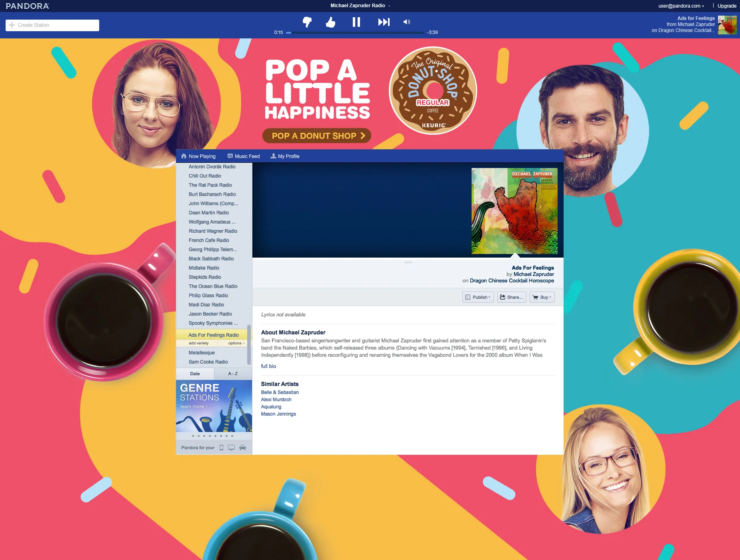This screenshot has height=560, width=740.
Task: Click the station list scrollbar
Action: click(249, 345)
